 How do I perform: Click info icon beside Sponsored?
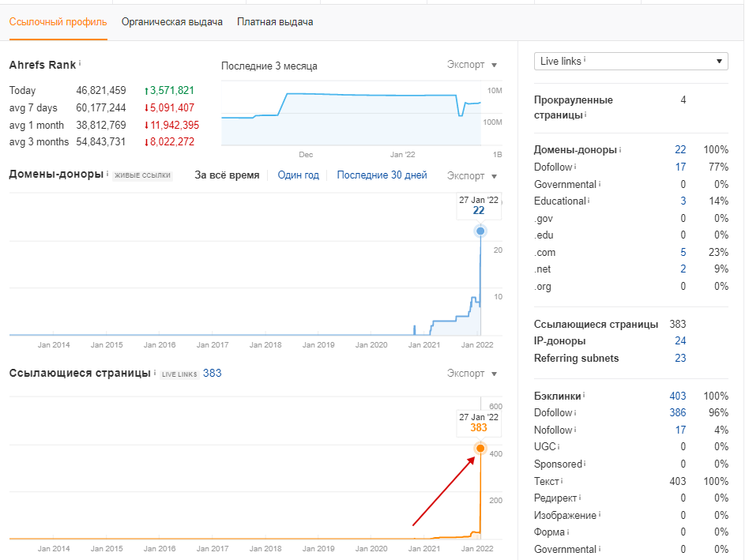point(585,464)
